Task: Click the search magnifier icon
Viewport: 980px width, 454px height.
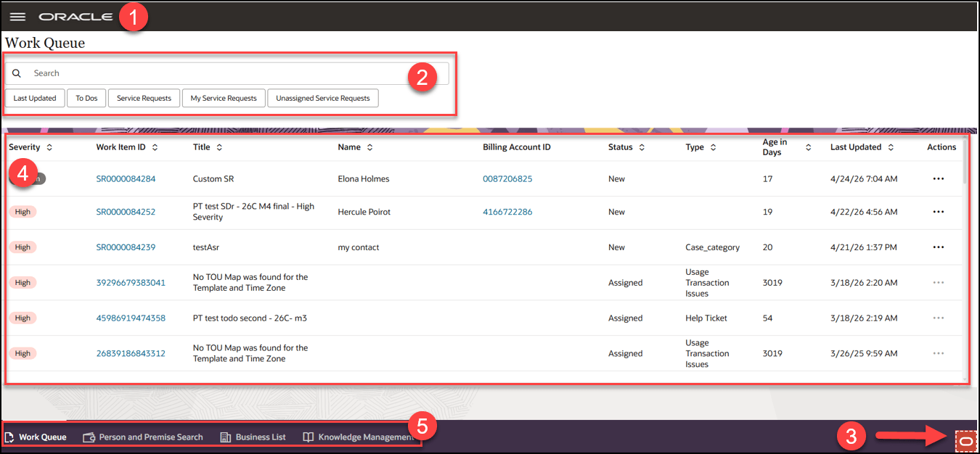Action: [17, 73]
